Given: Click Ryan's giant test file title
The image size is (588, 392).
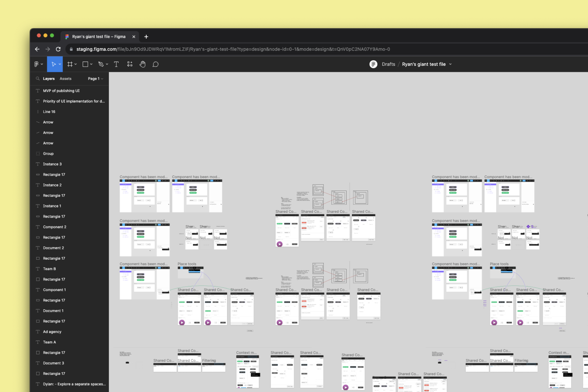Looking at the screenshot, I should tap(424, 64).
